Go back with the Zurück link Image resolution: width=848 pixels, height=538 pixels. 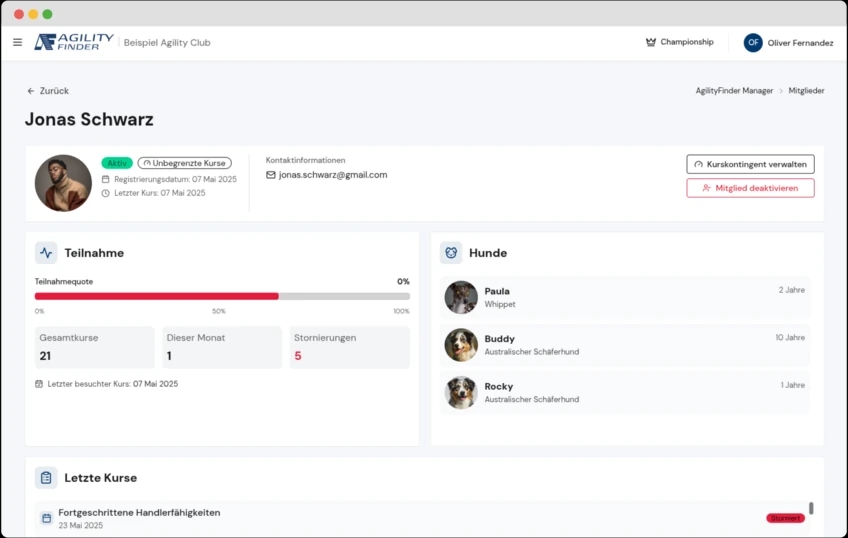[x=48, y=91]
